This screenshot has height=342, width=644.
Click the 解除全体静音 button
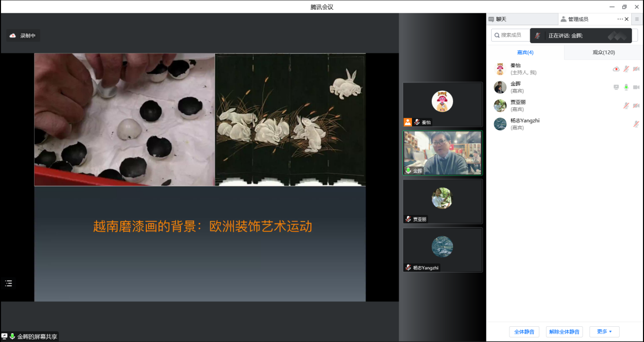564,332
